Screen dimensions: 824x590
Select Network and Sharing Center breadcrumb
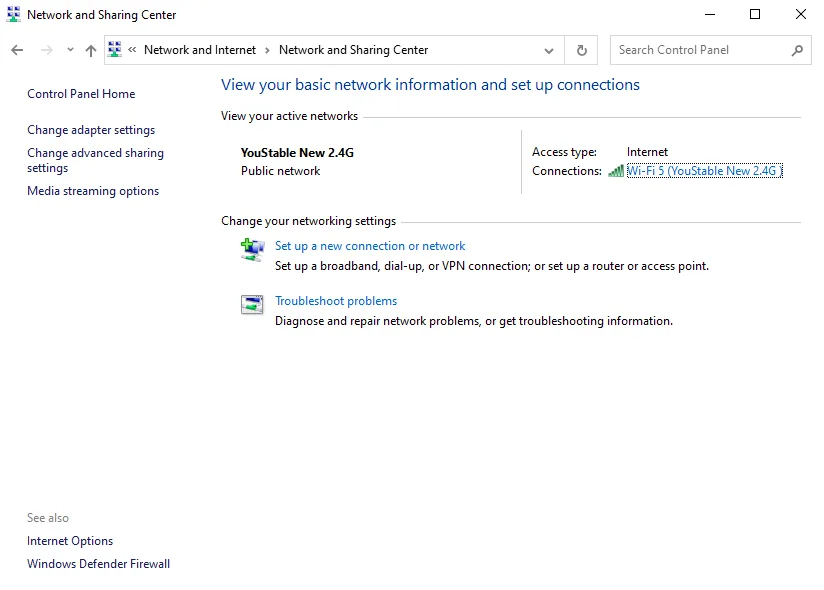click(353, 50)
